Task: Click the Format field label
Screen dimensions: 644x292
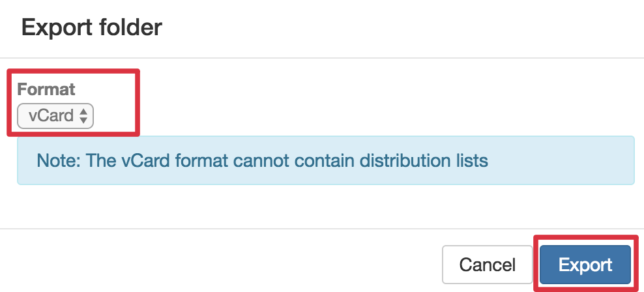Action: (x=46, y=89)
